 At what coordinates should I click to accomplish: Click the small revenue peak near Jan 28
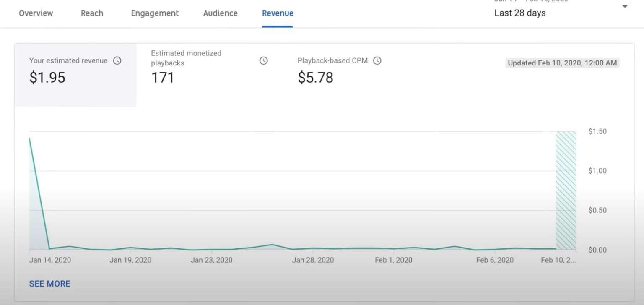tap(272, 245)
